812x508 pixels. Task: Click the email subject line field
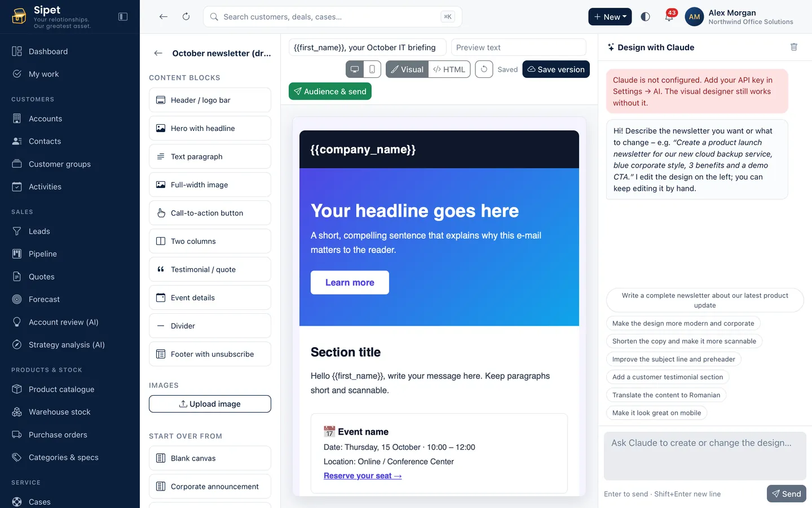[x=367, y=47]
